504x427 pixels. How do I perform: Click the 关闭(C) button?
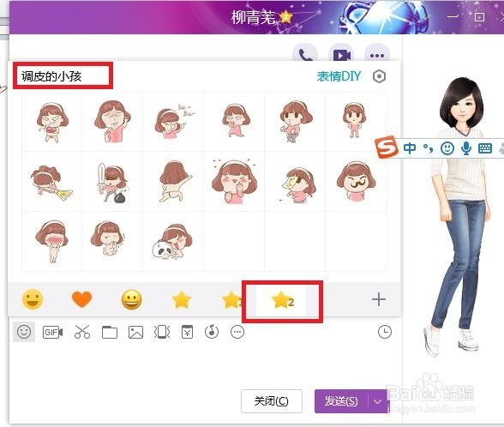272,401
